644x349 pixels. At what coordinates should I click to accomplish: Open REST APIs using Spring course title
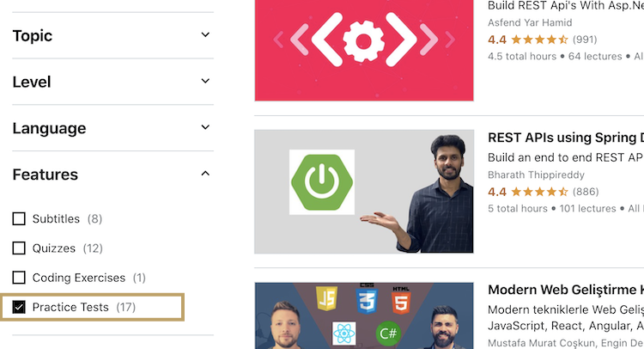566,138
